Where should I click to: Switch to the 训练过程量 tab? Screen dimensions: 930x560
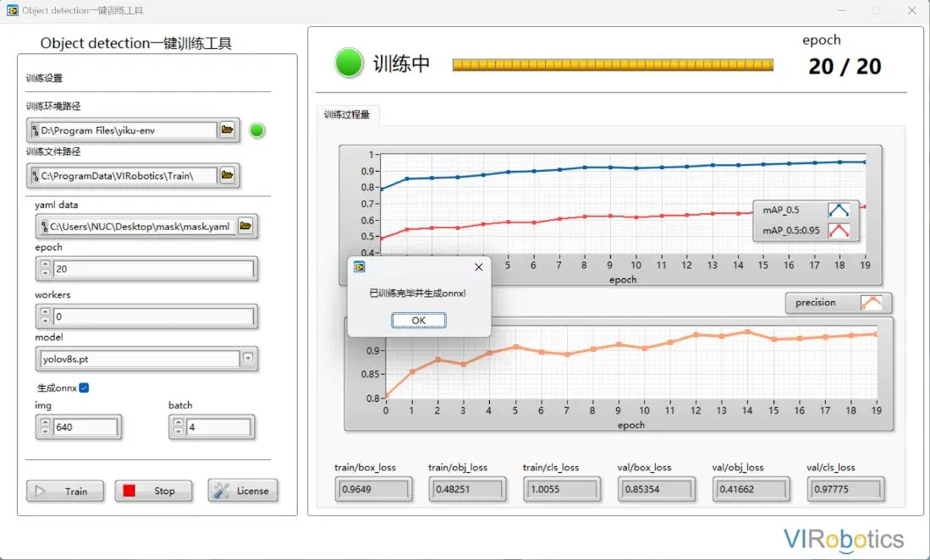[347, 114]
